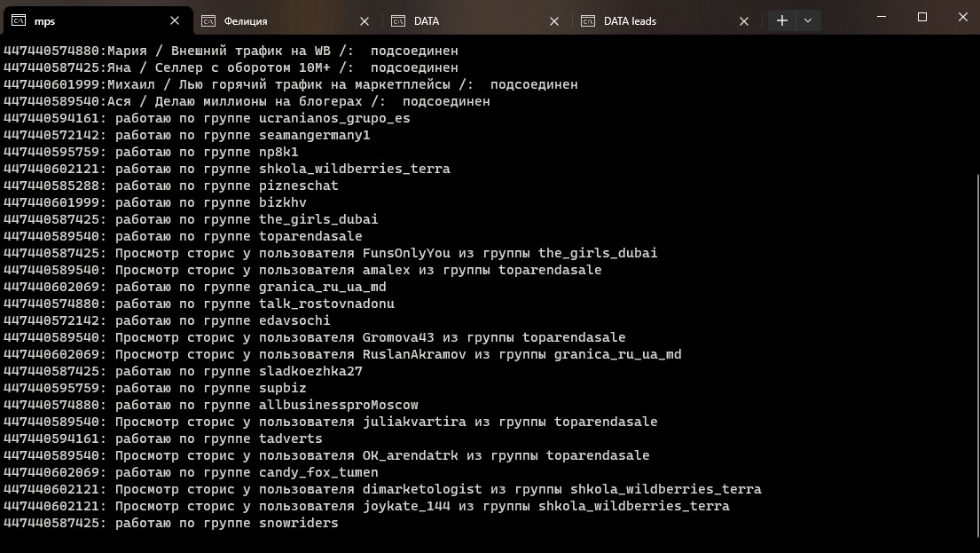Click the Яна / Селлер line
Image resolution: width=980 pixels, height=553 pixels.
(x=231, y=67)
